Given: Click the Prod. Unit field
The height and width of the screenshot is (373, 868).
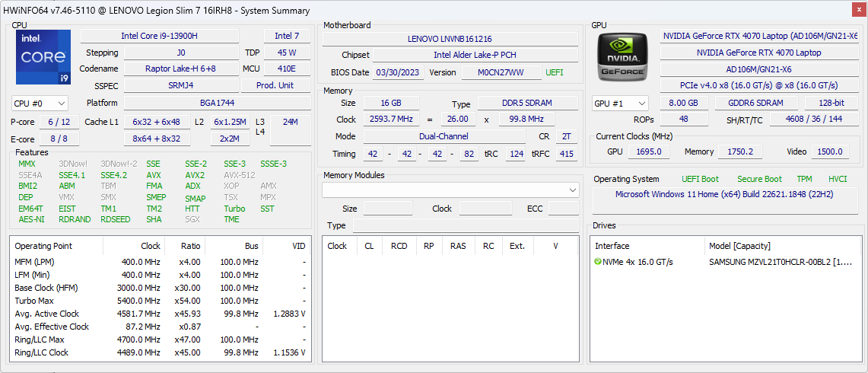Looking at the screenshot, I should point(275,85).
